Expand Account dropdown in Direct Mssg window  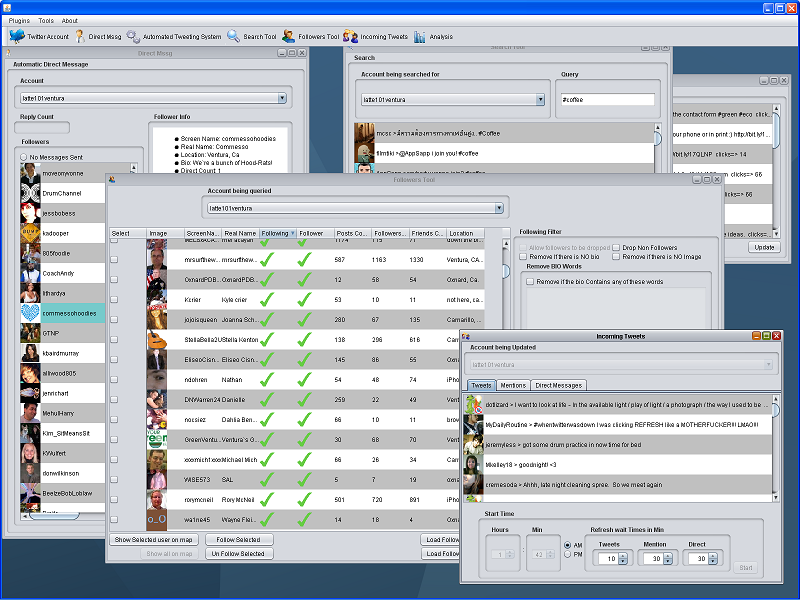click(x=282, y=98)
